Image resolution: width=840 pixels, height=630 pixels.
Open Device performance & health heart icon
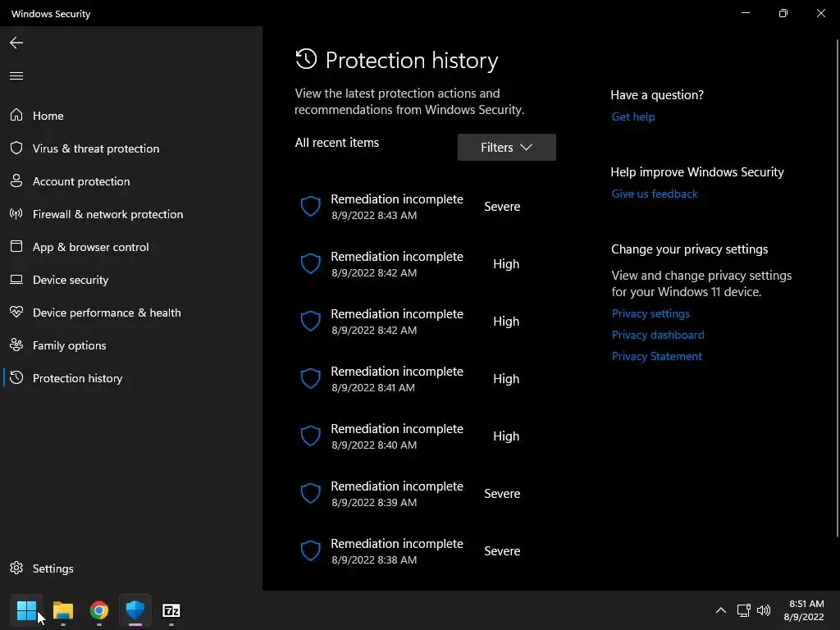[16, 313]
